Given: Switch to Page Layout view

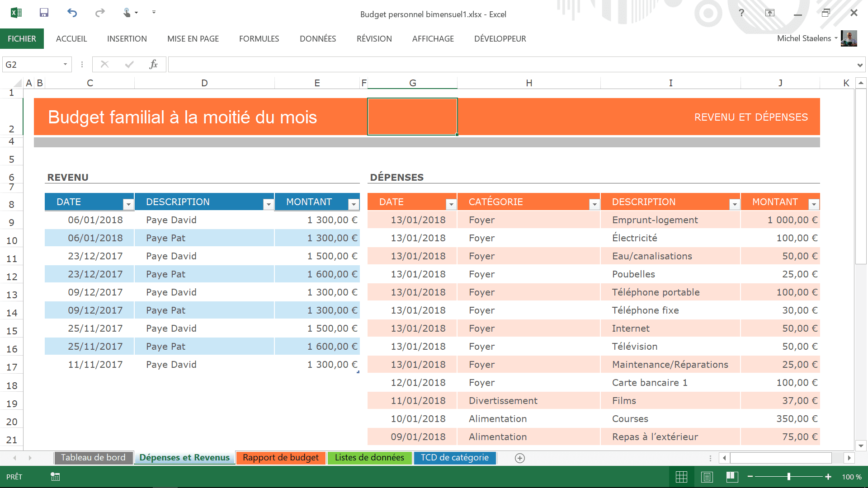Looking at the screenshot, I should (x=707, y=477).
